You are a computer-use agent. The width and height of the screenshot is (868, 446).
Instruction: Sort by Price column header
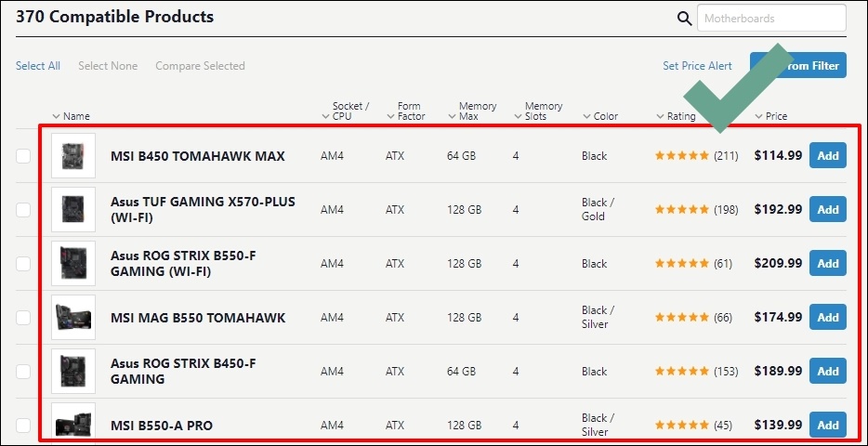pos(771,116)
